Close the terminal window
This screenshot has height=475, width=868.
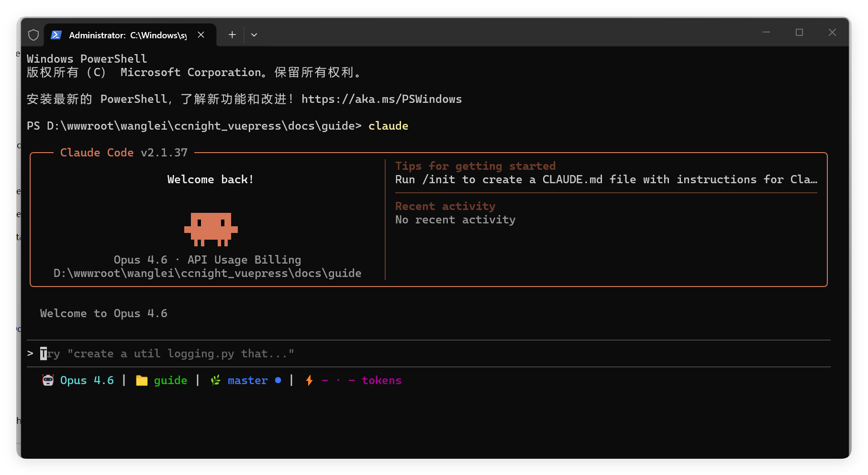point(832,33)
